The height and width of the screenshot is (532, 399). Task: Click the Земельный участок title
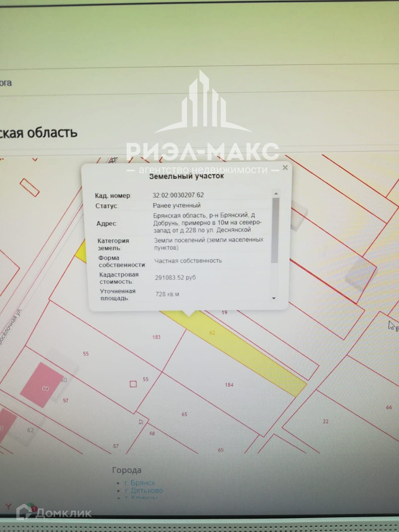click(x=186, y=176)
